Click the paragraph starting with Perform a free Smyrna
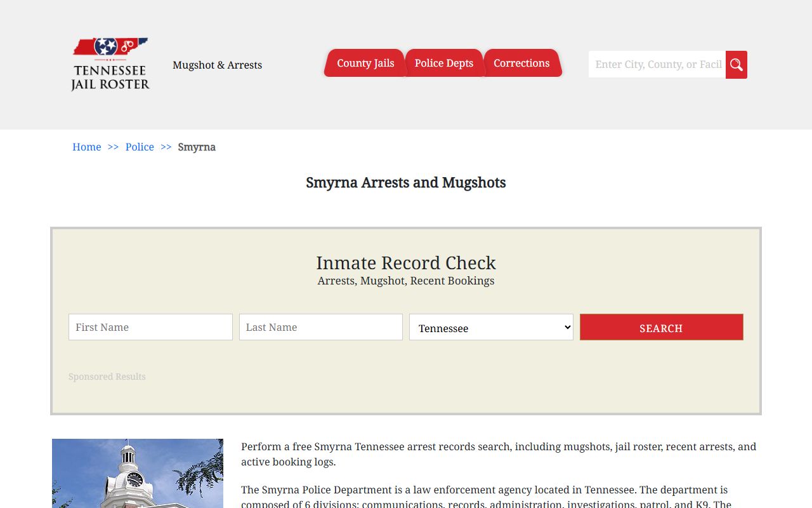This screenshot has width=812, height=508. click(499, 454)
